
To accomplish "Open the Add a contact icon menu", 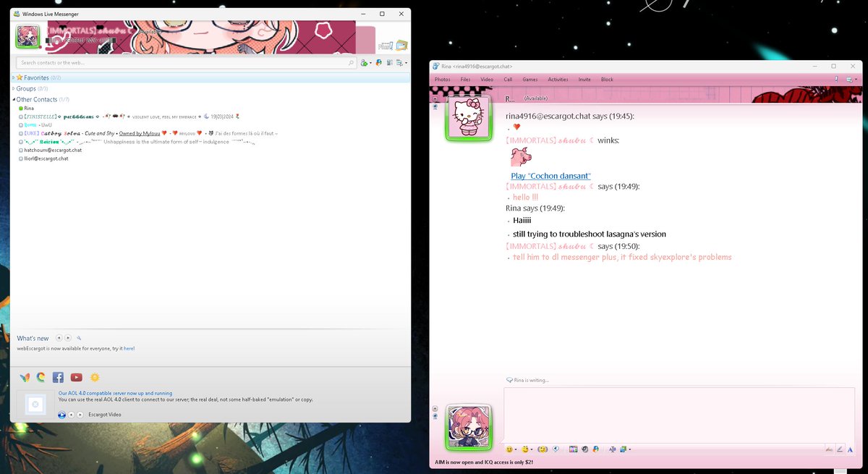I will click(x=366, y=63).
